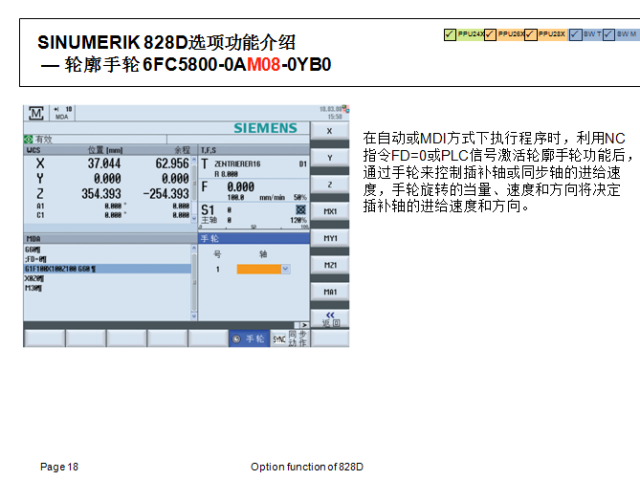Select the red M08 order code text
640x480 pixels.
264,64
